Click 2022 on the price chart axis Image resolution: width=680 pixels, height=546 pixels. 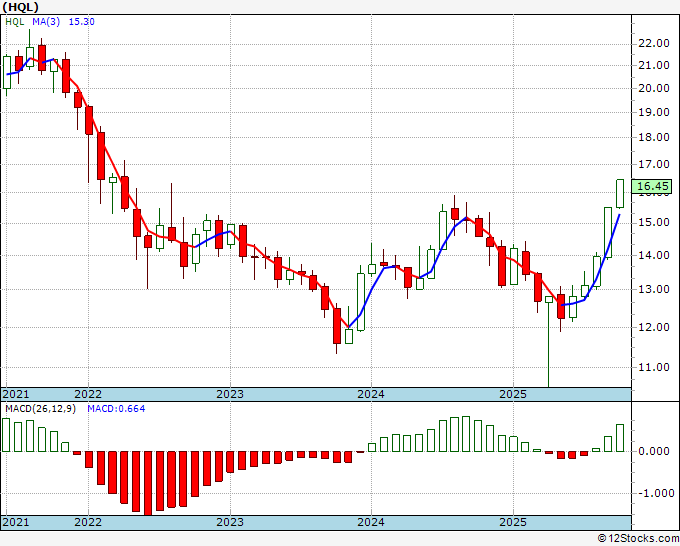88,394
